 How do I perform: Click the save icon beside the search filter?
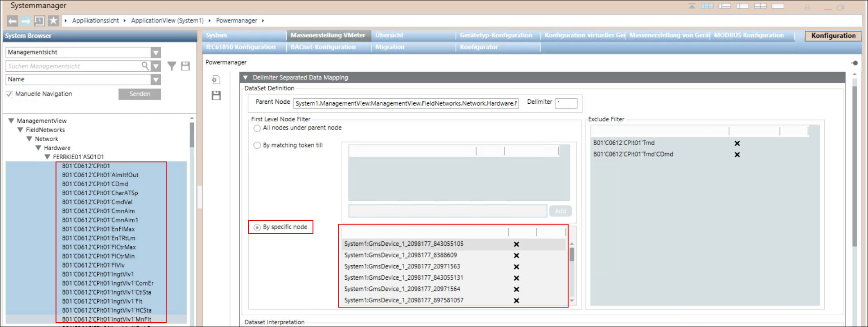click(x=185, y=66)
